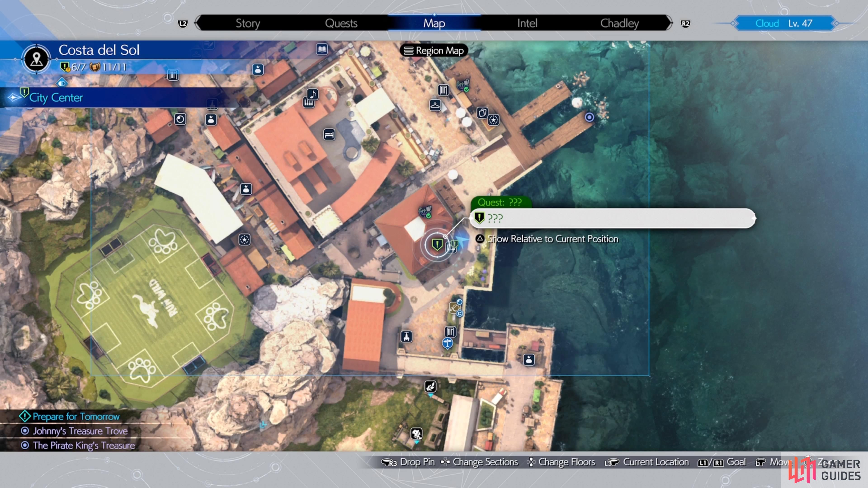The height and width of the screenshot is (488, 868).
Task: Select the piano keyboard icon
Action: (x=308, y=102)
